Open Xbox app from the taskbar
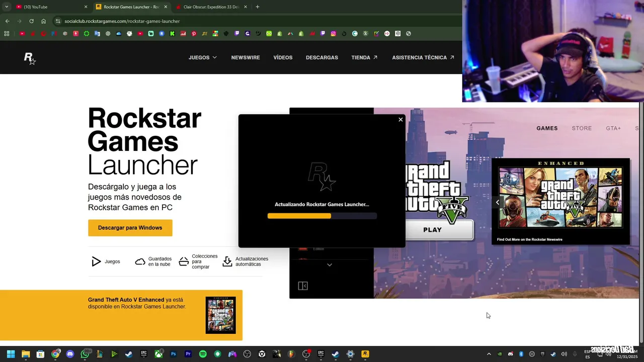Viewport: 644px width, 362px height. tap(158, 354)
